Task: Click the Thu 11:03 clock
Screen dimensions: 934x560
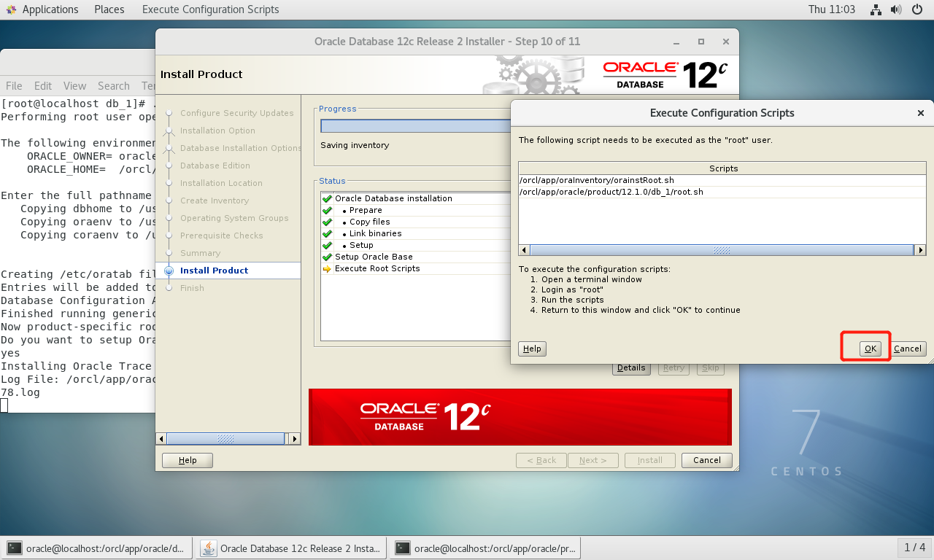Action: tap(832, 9)
